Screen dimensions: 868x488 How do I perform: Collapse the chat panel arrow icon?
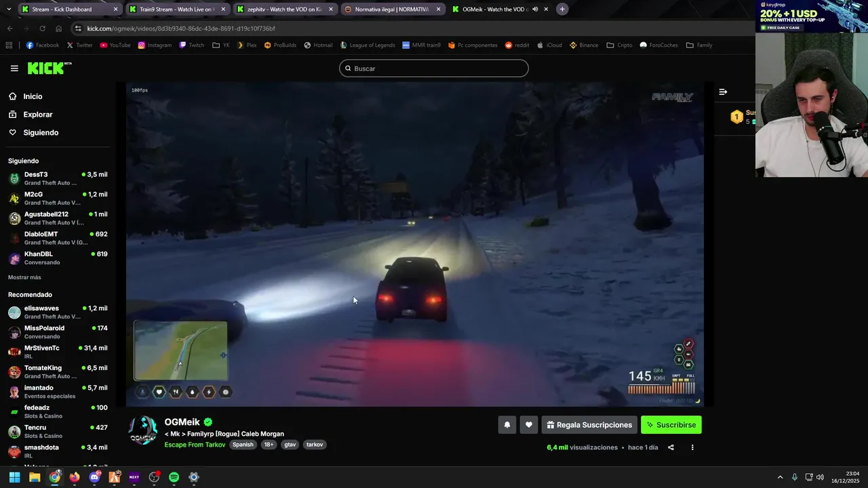[x=723, y=91]
